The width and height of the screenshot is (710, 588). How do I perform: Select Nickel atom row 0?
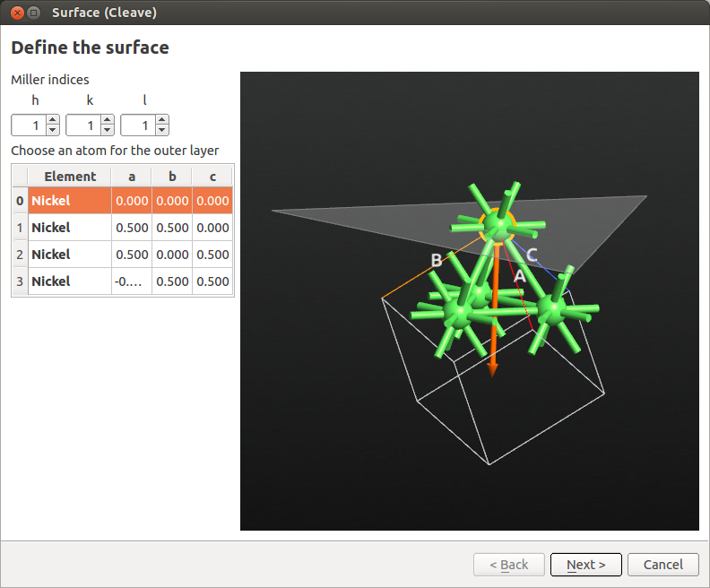click(130, 201)
